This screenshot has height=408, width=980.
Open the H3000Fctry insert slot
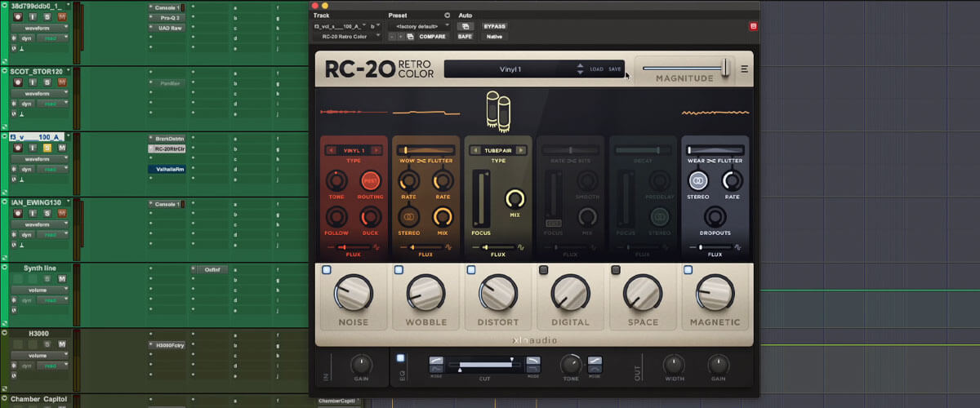(x=169, y=345)
